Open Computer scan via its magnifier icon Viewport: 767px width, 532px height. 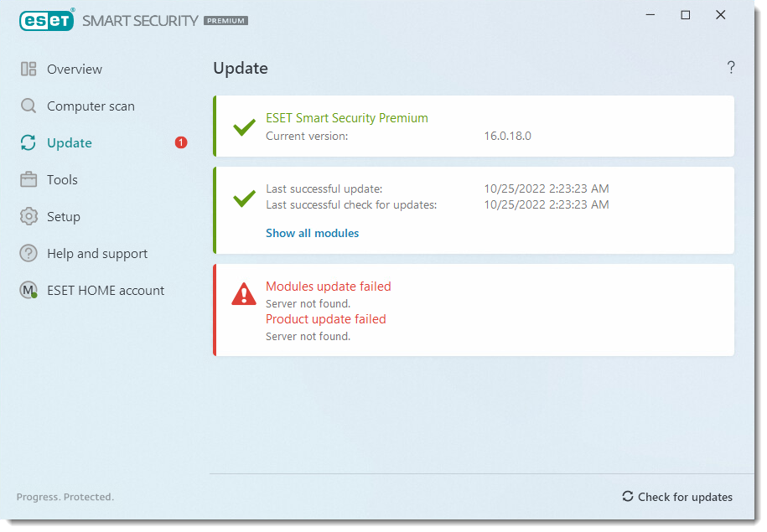coord(28,106)
